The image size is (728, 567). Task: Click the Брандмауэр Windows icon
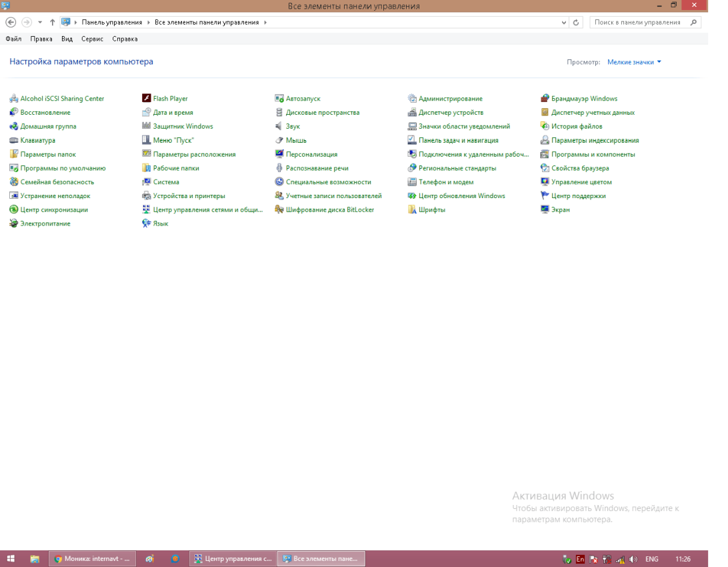coord(545,99)
